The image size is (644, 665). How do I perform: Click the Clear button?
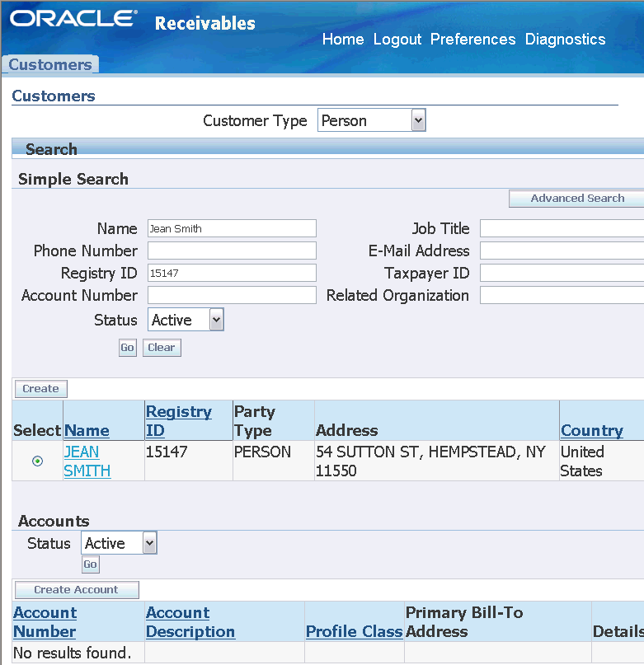pyautogui.click(x=162, y=348)
